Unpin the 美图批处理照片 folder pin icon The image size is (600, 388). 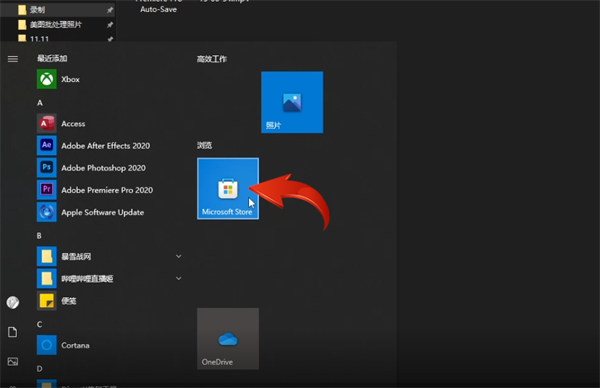(110, 25)
